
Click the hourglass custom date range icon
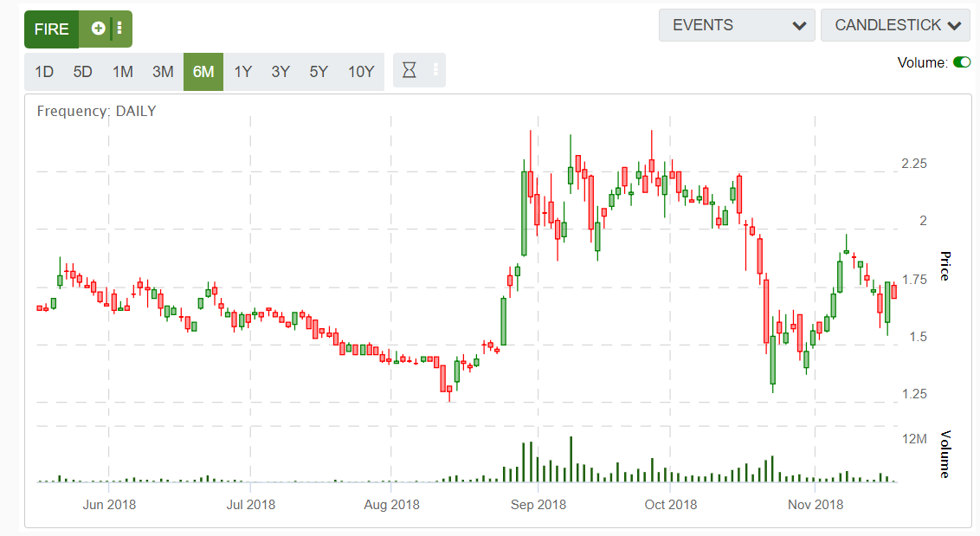pyautogui.click(x=409, y=70)
